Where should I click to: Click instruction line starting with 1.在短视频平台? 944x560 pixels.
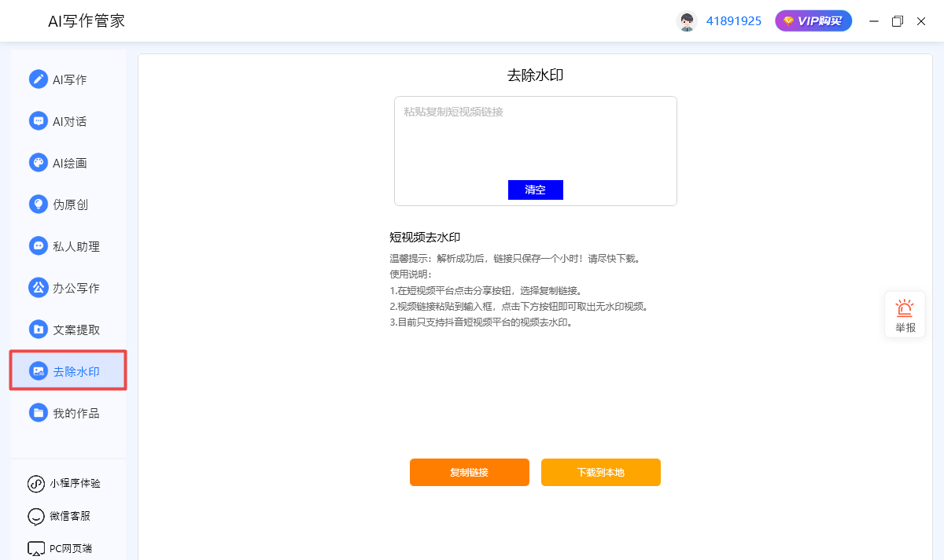(485, 290)
